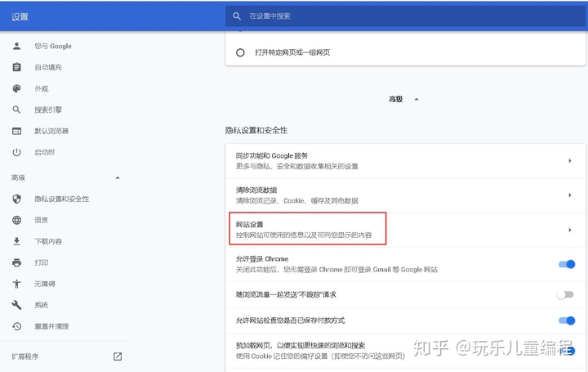Click the arrow on 网站设置 row
Image resolution: width=588 pixels, height=372 pixels.
pos(570,230)
